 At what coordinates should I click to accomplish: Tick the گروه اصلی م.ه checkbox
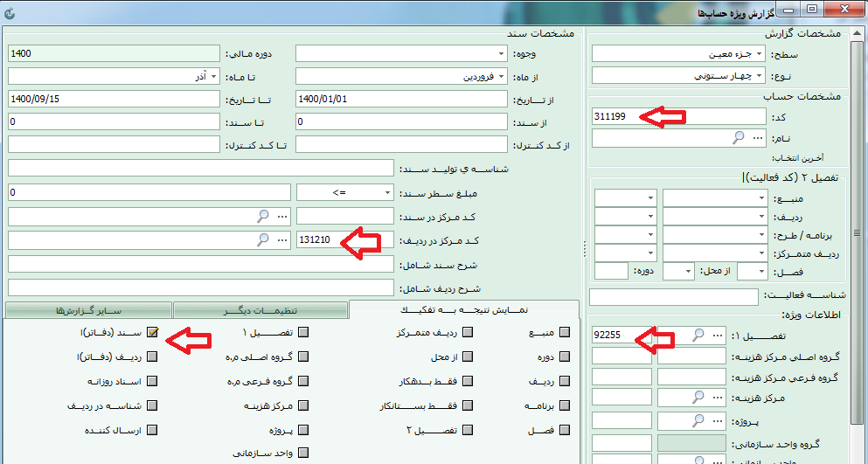302,357
